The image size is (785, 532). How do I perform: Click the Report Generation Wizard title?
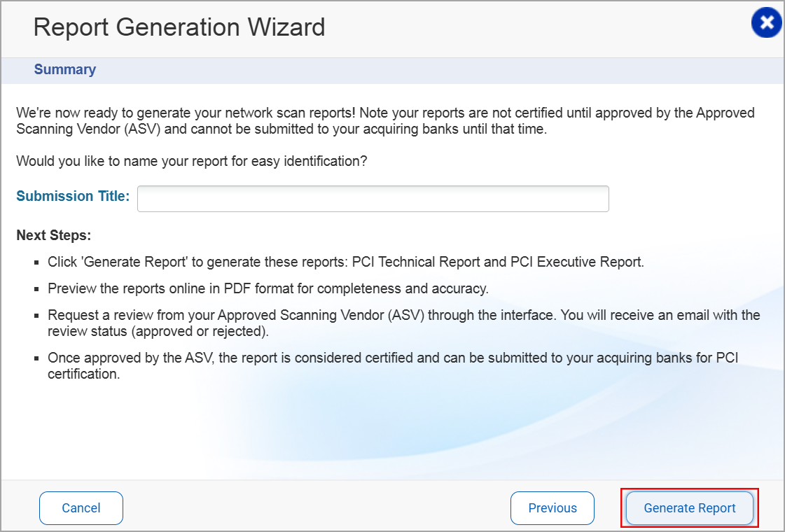pyautogui.click(x=179, y=27)
